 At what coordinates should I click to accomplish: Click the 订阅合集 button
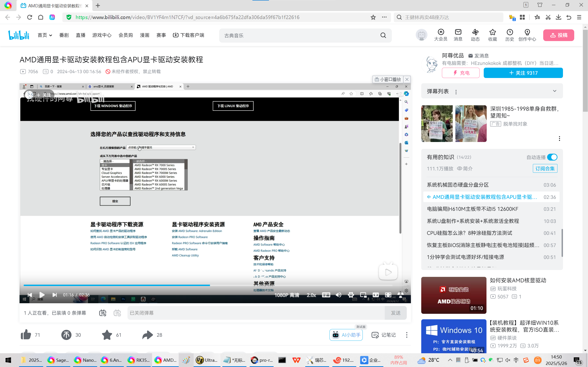[545, 168]
